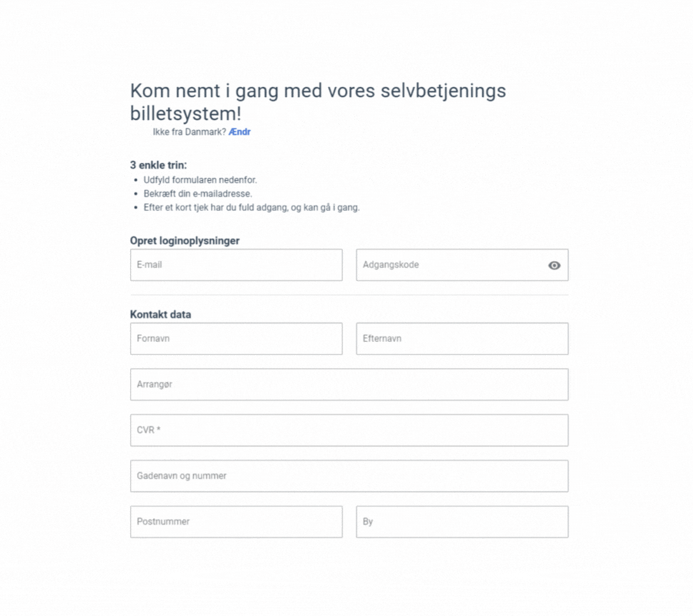
Task: Click the 'Ikke fra Danmark?' text
Action: (189, 132)
